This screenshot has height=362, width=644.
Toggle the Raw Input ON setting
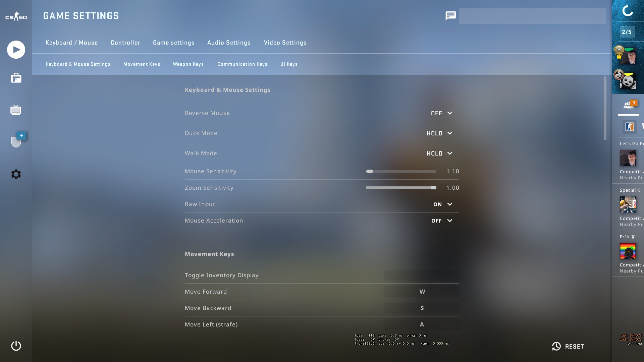[442, 204]
